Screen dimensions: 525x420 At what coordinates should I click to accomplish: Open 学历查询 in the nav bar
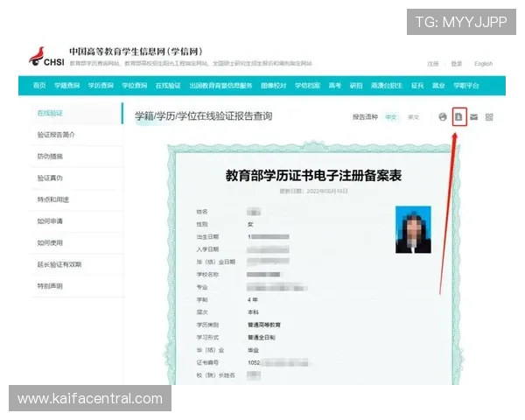pyautogui.click(x=101, y=86)
